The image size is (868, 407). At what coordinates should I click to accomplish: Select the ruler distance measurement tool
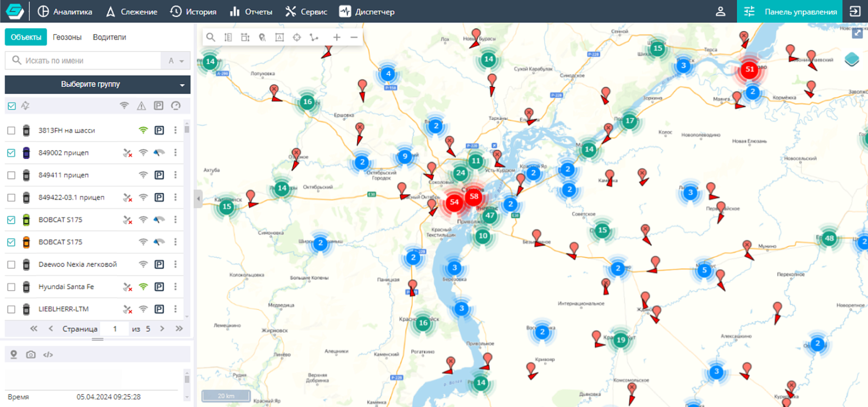click(228, 37)
